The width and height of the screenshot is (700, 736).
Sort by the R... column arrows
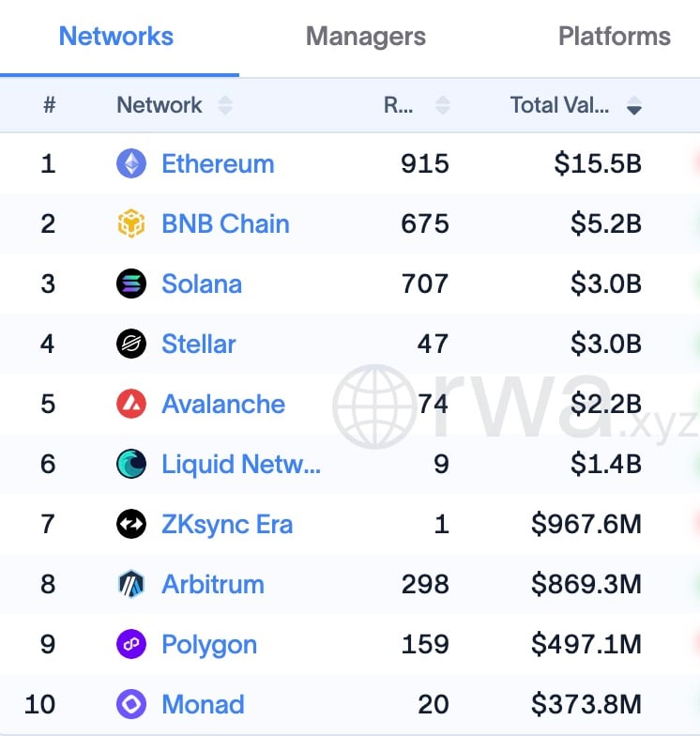pos(443,105)
